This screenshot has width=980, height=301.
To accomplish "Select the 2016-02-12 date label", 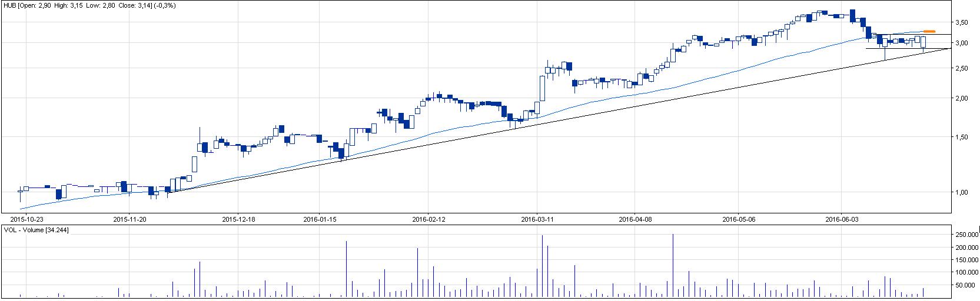I will point(428,219).
